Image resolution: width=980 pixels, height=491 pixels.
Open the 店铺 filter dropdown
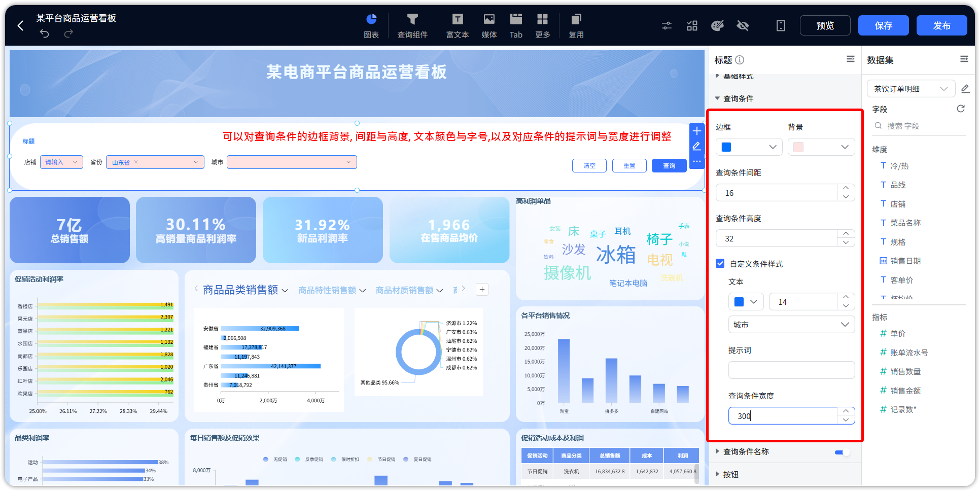[x=61, y=162]
